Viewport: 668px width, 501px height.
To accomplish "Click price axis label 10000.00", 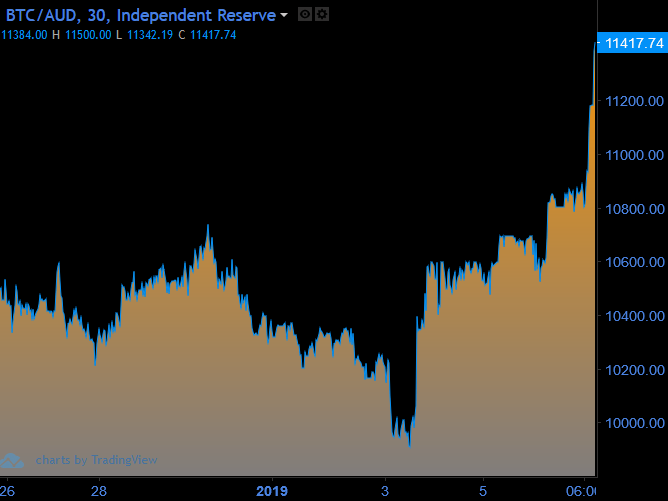I will [x=634, y=423].
